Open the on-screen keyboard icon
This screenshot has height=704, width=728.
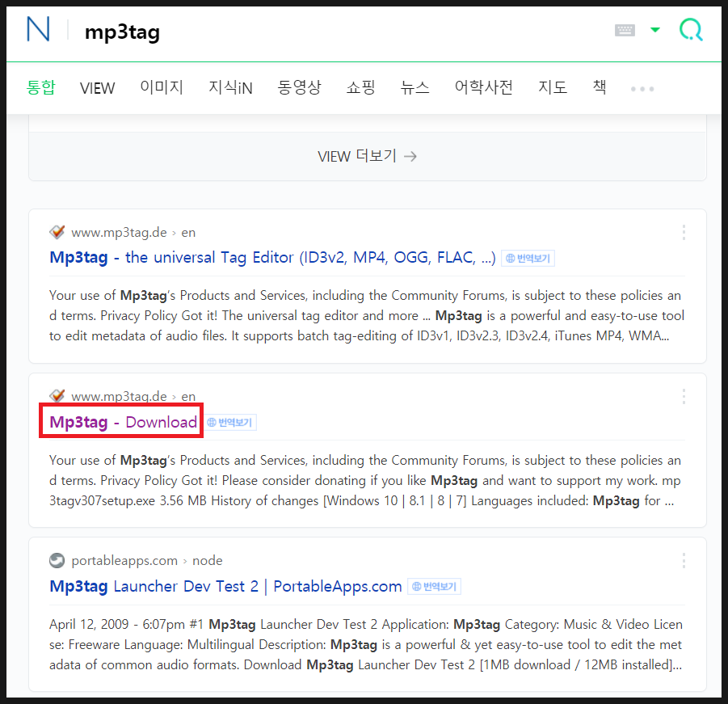pos(625,30)
